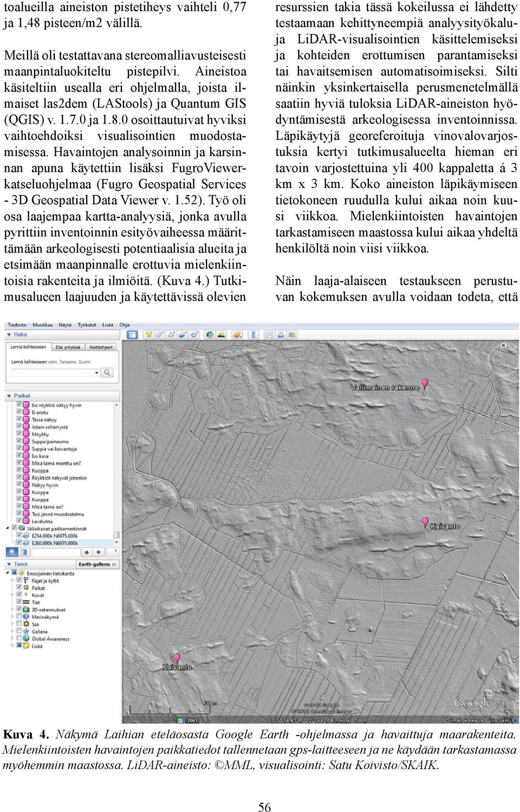The height and width of the screenshot is (812, 520).
Task: Click the Print toolbar icon
Action: [281, 334]
